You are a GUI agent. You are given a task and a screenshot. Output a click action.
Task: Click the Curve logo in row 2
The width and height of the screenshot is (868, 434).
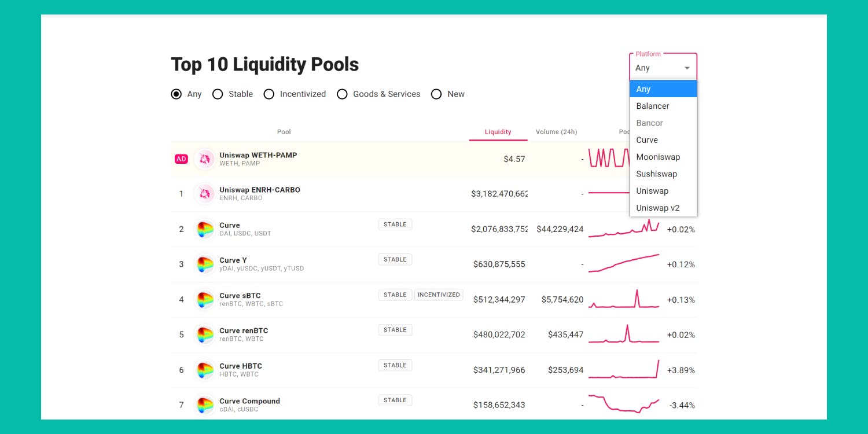coord(205,229)
